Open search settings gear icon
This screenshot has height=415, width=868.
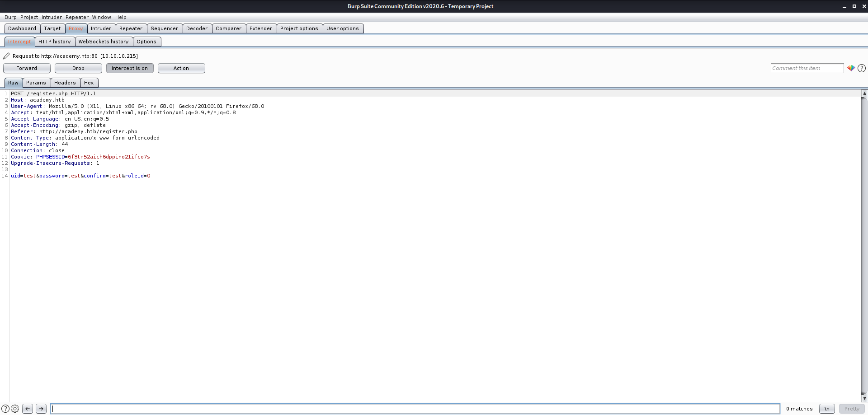15,409
